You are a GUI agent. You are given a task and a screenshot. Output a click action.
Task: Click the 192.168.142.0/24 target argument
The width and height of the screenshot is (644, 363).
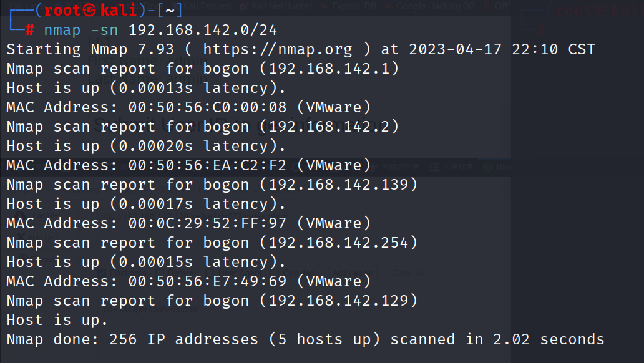202,30
